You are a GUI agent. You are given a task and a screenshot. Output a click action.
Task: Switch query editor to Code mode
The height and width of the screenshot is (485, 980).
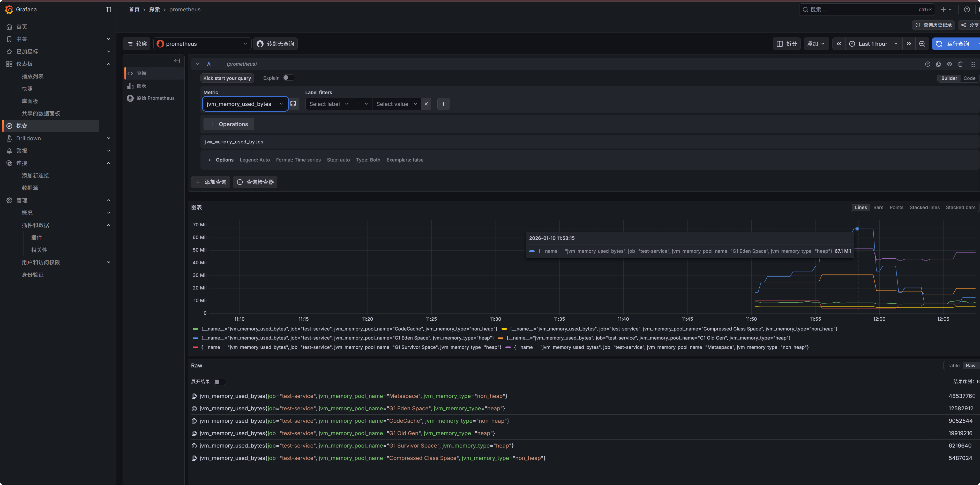pos(969,78)
